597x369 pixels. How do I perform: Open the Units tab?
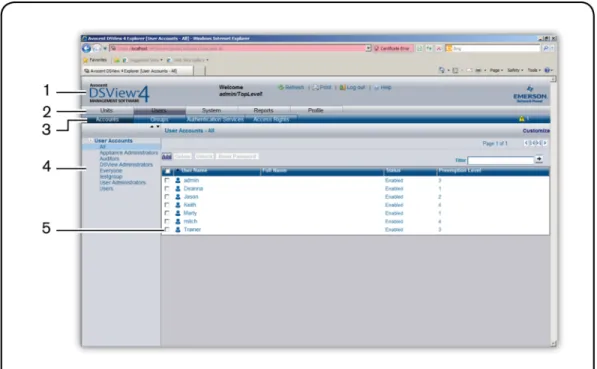point(107,110)
